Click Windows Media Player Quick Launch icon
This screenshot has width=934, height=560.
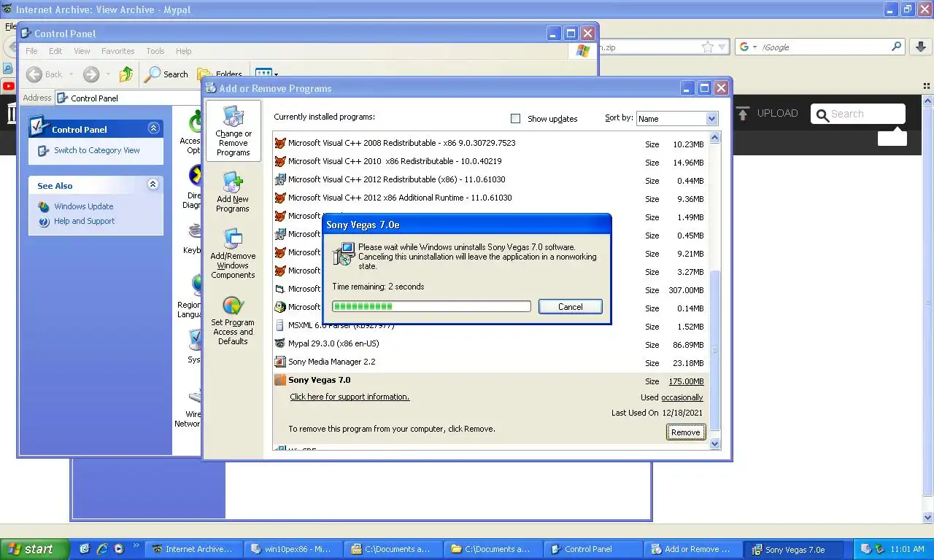119,549
